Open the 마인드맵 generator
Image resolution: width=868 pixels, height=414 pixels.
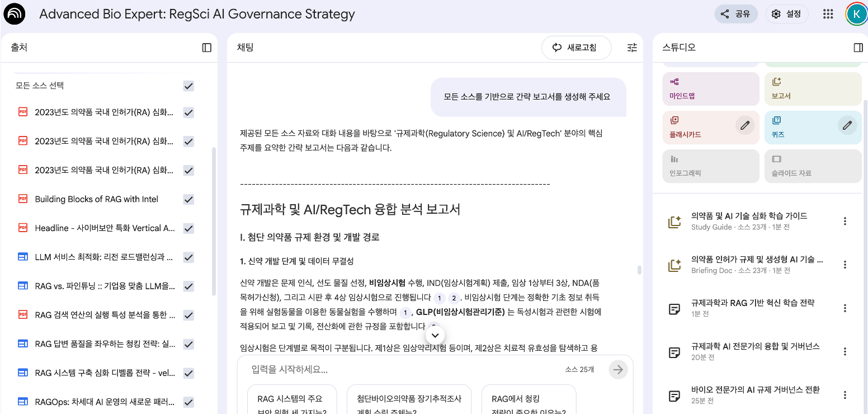click(x=710, y=89)
